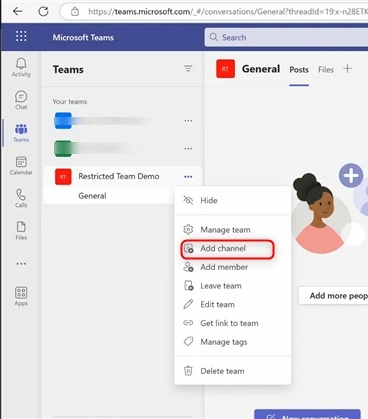Open more options for the green team
This screenshot has width=368, height=419.
(x=188, y=149)
